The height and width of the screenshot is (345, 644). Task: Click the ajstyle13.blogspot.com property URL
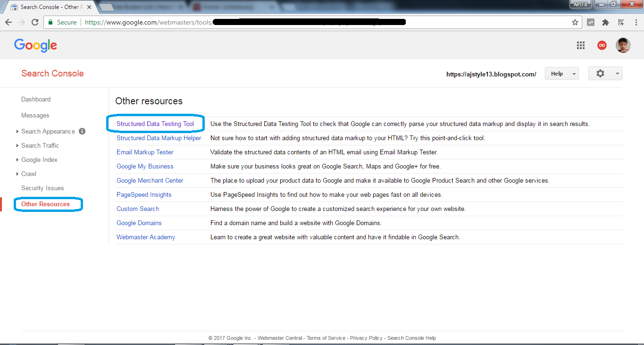pyautogui.click(x=491, y=74)
